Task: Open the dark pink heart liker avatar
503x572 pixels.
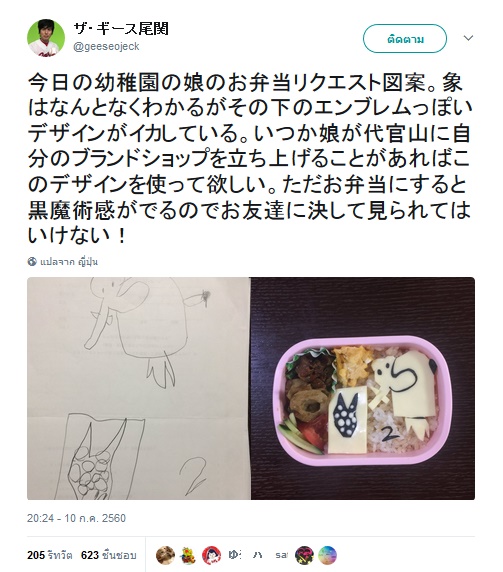Action: pos(304,555)
